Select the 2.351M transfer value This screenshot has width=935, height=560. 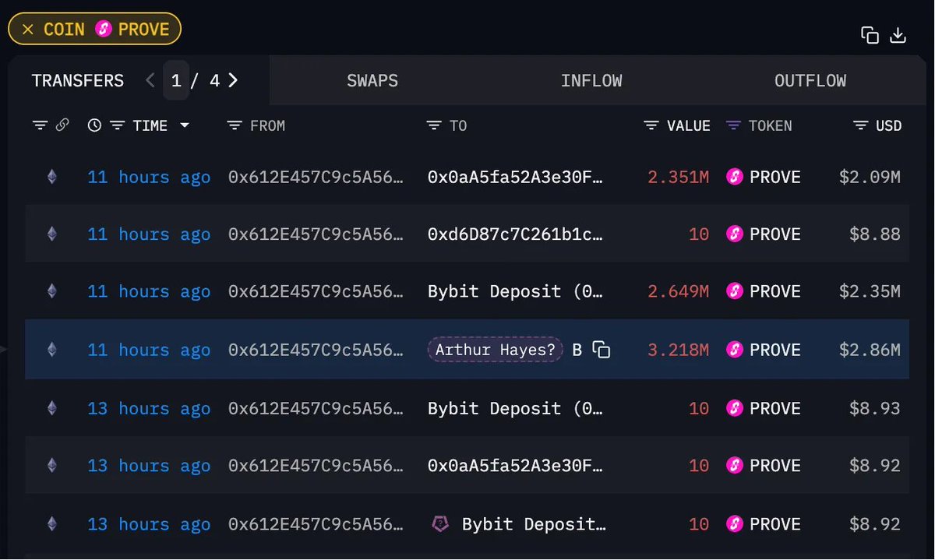(679, 178)
